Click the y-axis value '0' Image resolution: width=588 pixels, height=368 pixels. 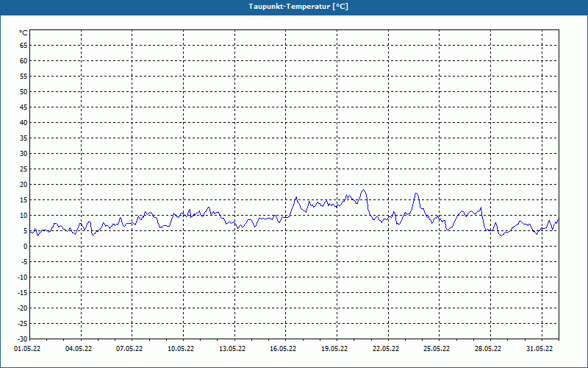click(x=26, y=247)
